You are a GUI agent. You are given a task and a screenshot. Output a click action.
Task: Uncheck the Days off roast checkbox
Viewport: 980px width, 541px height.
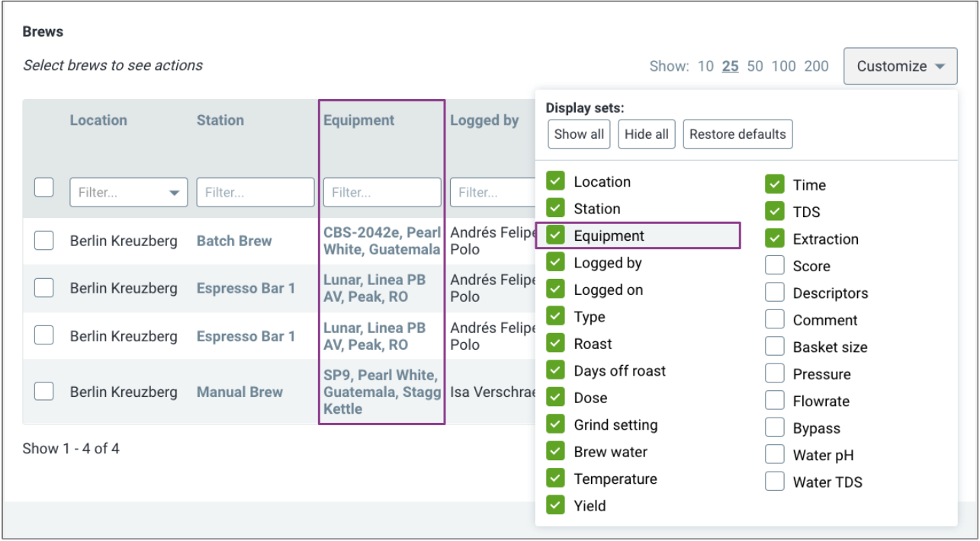[x=555, y=371]
